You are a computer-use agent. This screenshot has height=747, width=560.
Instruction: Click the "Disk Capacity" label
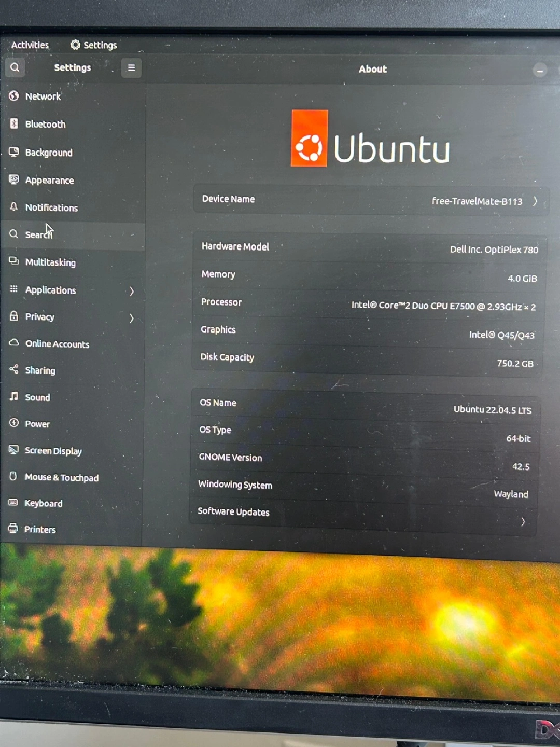tap(227, 357)
